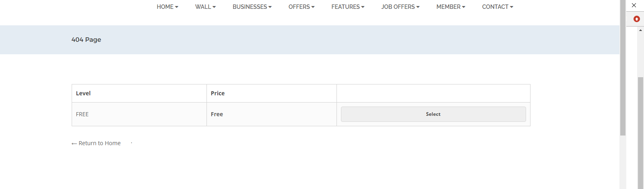
Task: Click the Level column header
Action: click(83, 93)
